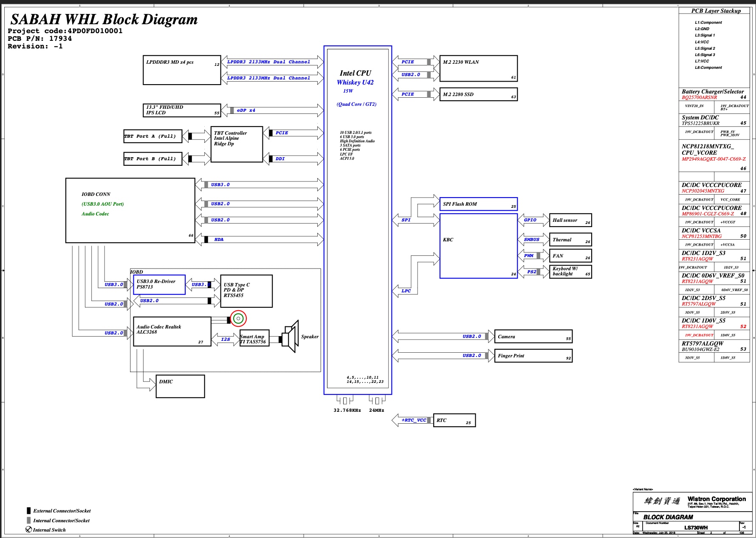The image size is (756, 538).
Task: Click the Smart Amp TI TAS5756 box
Action: point(254,338)
